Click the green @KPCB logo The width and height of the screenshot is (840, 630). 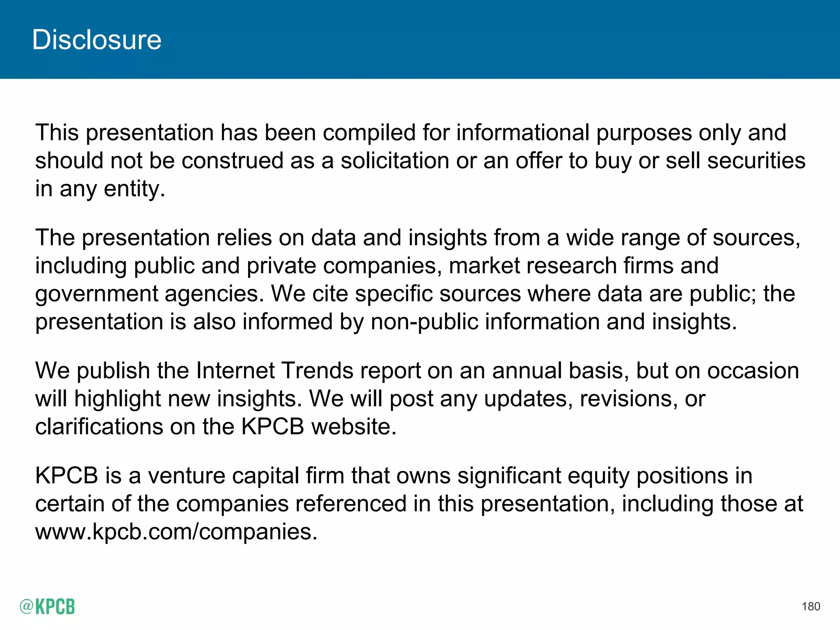47,606
